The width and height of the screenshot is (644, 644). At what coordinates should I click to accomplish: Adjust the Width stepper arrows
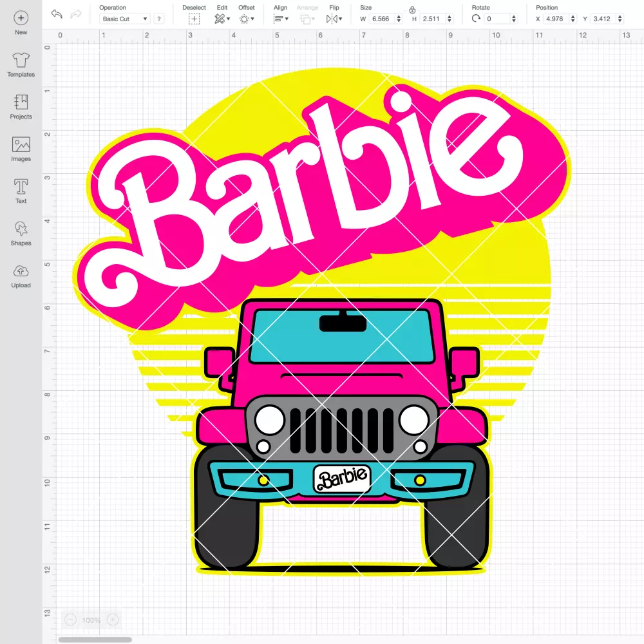coord(399,19)
